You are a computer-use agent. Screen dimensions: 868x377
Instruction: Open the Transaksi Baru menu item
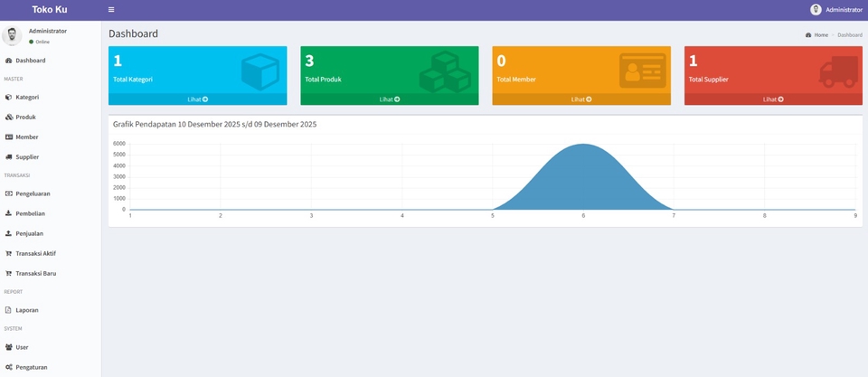[35, 273]
